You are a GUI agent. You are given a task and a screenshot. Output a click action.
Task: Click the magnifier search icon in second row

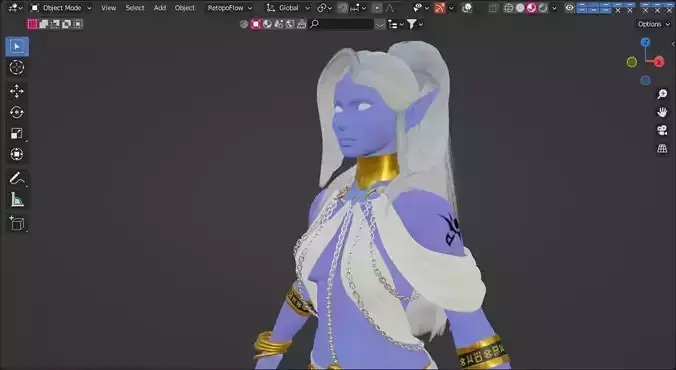[315, 24]
